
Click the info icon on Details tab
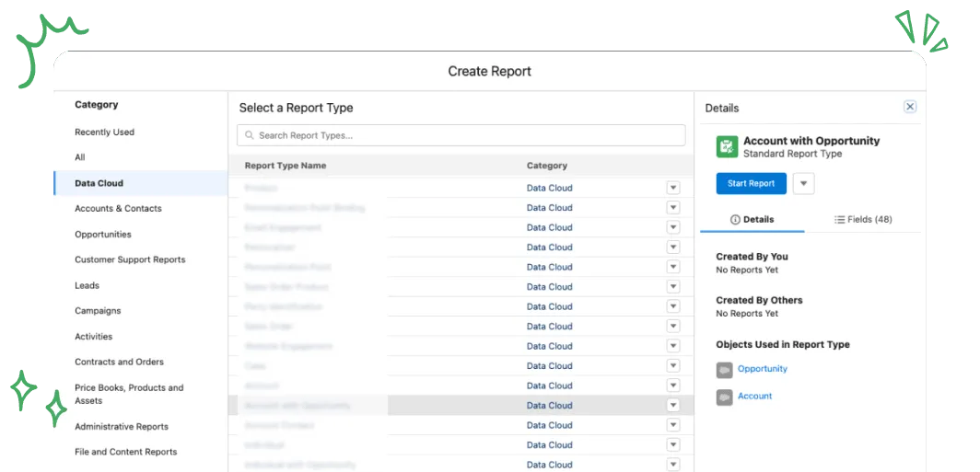coord(735,220)
